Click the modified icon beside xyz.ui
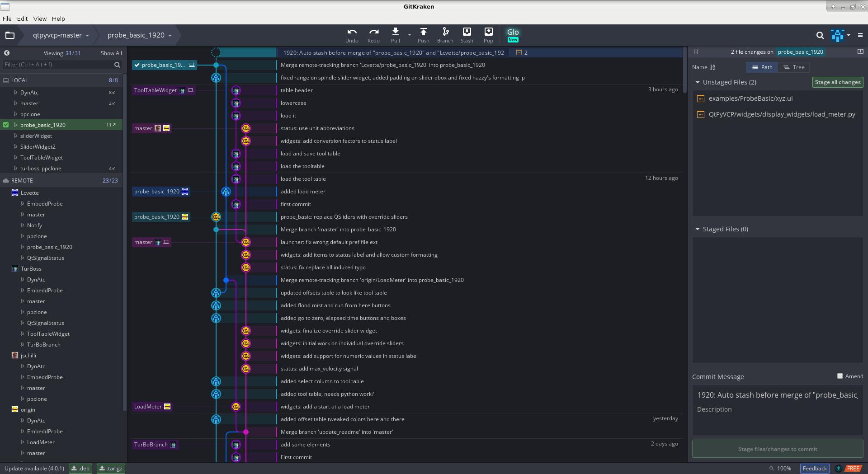The height and width of the screenshot is (474, 868). pos(701,99)
